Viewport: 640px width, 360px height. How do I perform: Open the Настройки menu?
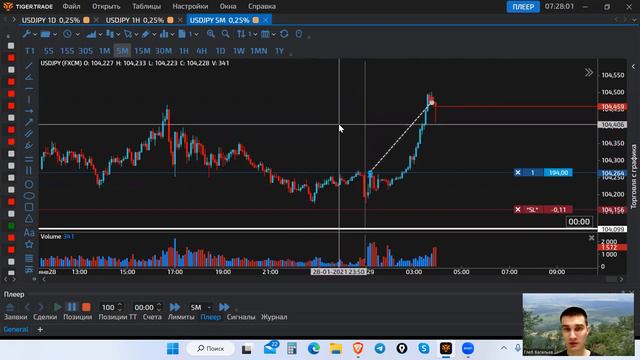coord(190,7)
